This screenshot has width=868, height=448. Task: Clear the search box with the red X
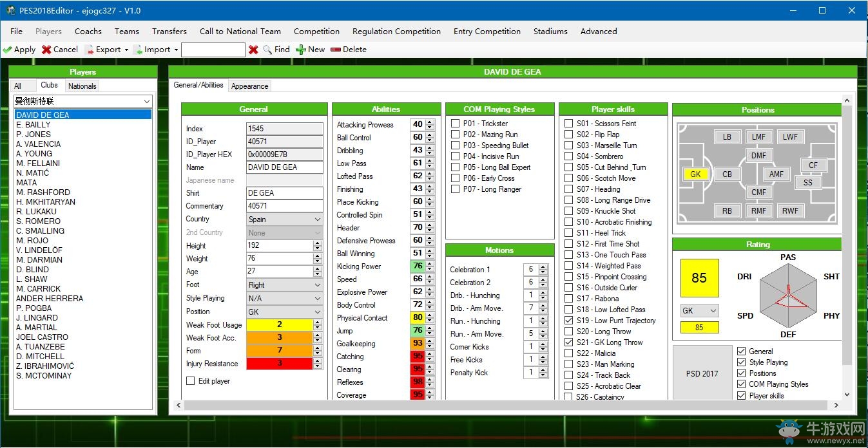coord(253,50)
